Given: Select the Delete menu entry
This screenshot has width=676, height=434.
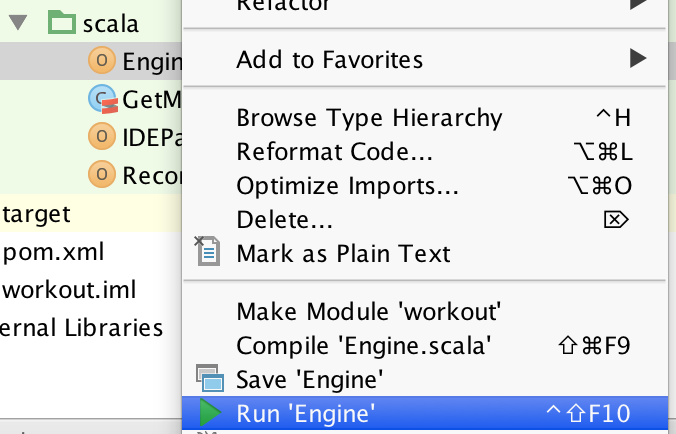Looking at the screenshot, I should point(284,220).
